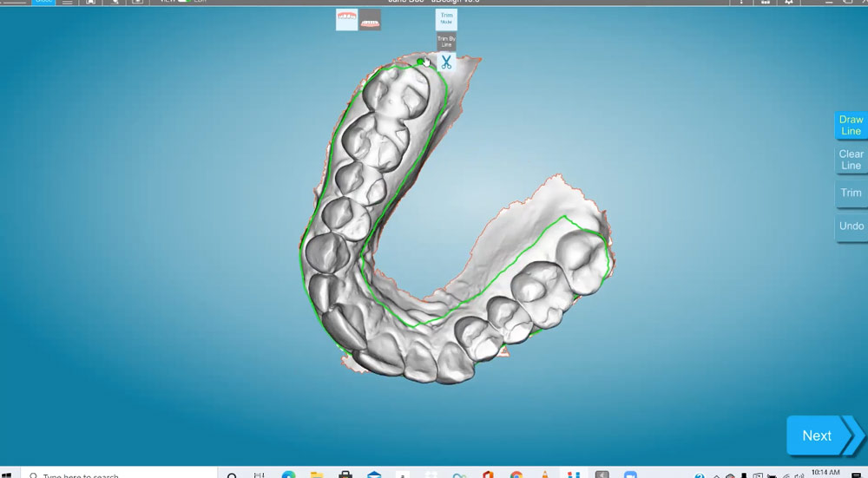
Task: Proceed with the Next button
Action: pyautogui.click(x=817, y=435)
